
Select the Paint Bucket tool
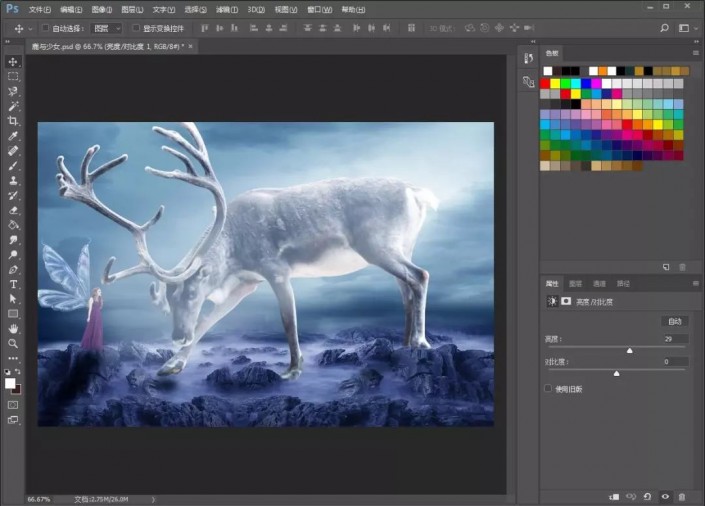pos(13,225)
